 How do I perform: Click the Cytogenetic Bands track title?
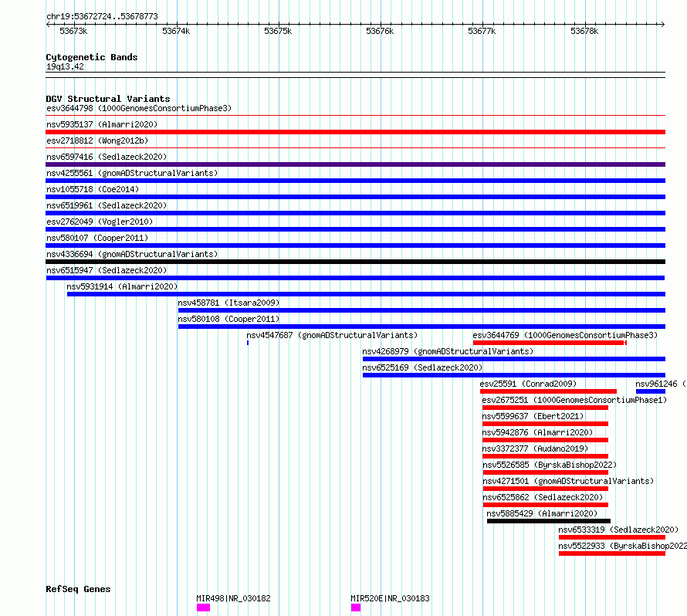92,57
